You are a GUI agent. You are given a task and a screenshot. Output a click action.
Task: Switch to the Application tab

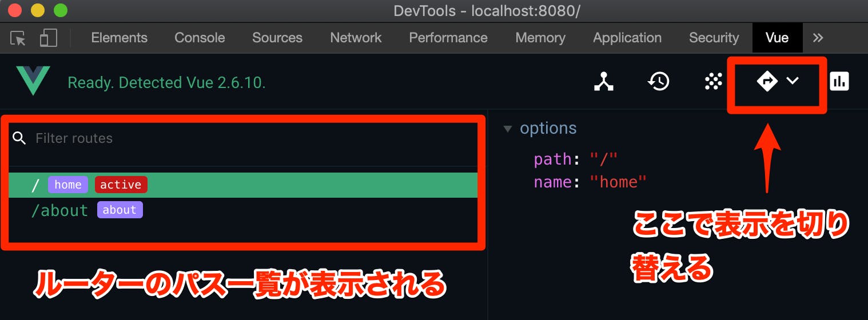pos(627,38)
